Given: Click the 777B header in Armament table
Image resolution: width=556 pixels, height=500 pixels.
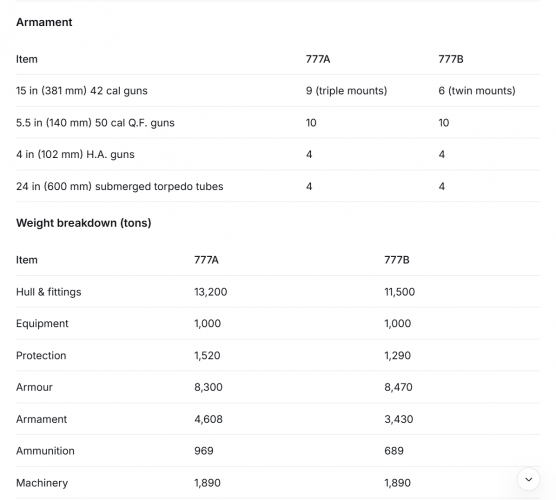Looking at the screenshot, I should tap(451, 59).
